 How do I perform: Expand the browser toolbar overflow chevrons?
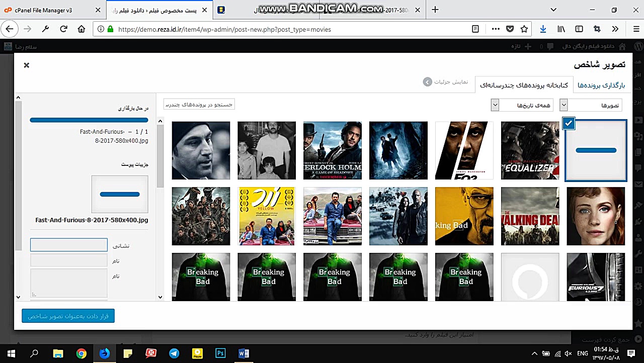(x=615, y=29)
